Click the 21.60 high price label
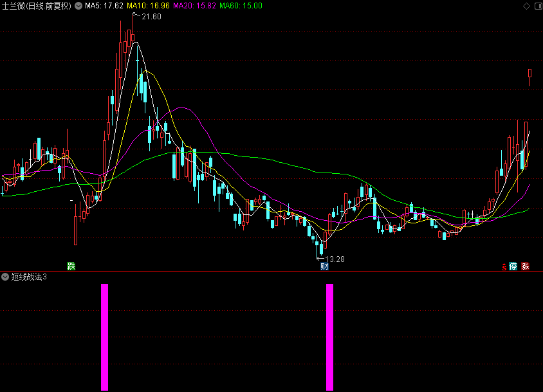543x392 pixels. (x=151, y=17)
